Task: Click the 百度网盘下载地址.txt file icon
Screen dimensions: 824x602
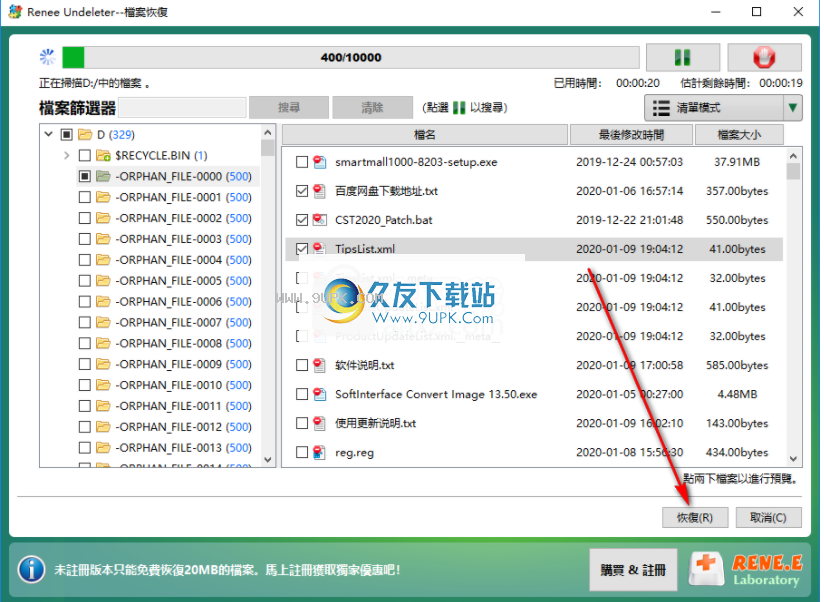Action: [x=320, y=191]
